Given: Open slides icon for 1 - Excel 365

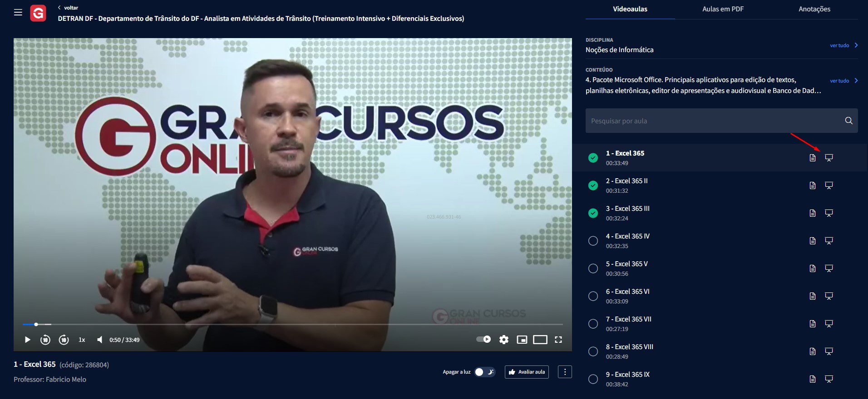Looking at the screenshot, I should [829, 158].
